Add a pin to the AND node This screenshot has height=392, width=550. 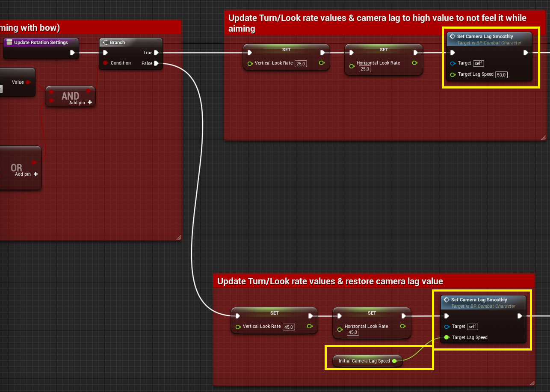pyautogui.click(x=89, y=103)
